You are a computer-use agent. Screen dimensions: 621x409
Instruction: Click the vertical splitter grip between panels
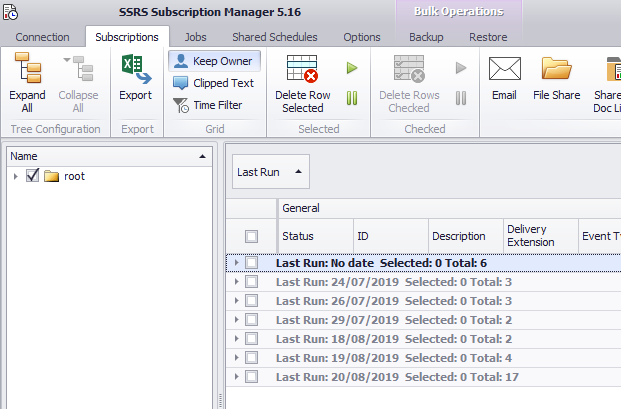(220, 400)
